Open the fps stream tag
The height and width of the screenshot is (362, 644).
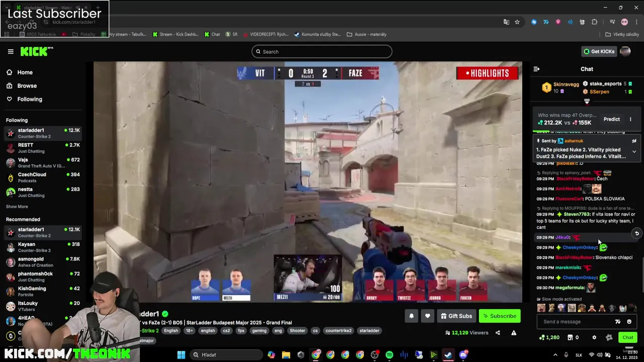241,331
